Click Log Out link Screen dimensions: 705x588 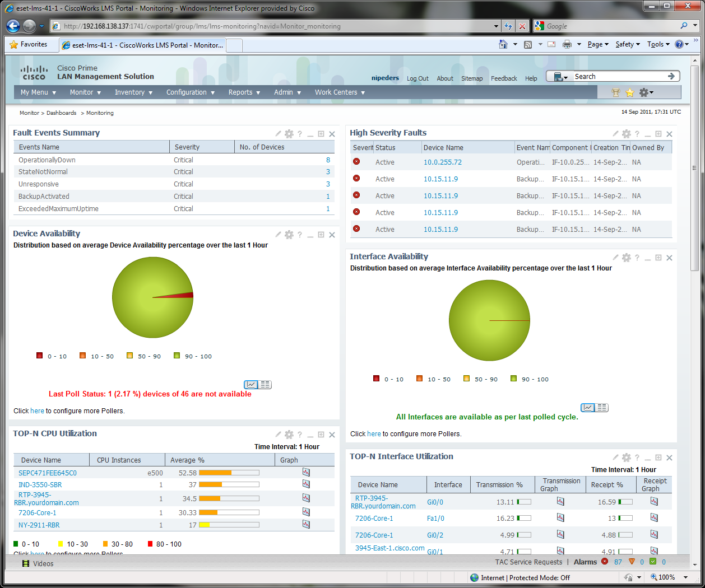click(x=418, y=78)
